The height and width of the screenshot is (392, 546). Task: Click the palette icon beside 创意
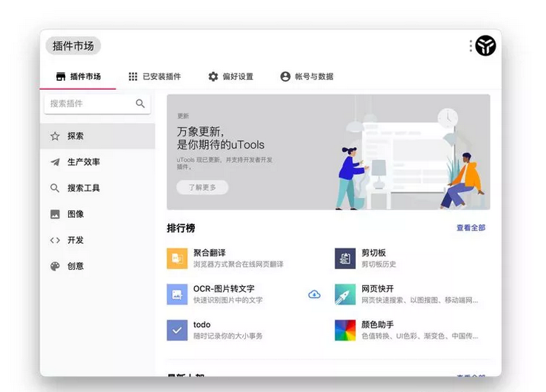[x=55, y=266]
